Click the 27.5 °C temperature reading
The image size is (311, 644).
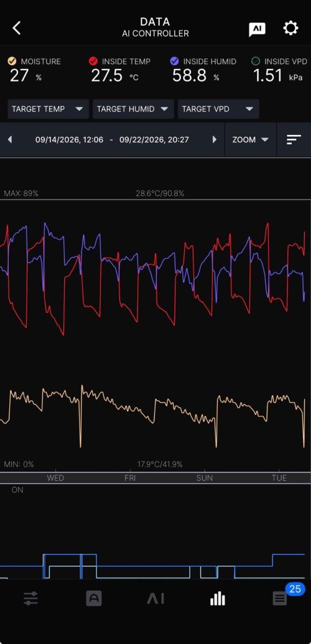click(x=114, y=75)
